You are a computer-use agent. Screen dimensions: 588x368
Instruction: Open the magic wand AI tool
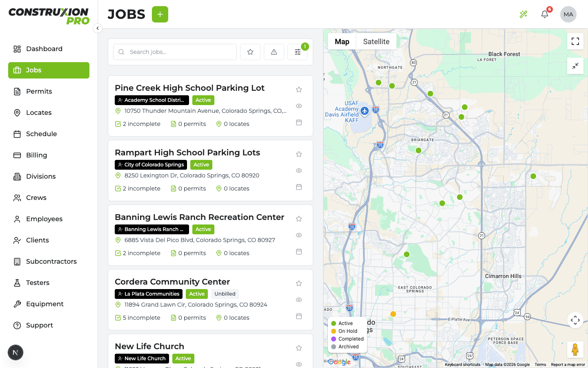[523, 14]
